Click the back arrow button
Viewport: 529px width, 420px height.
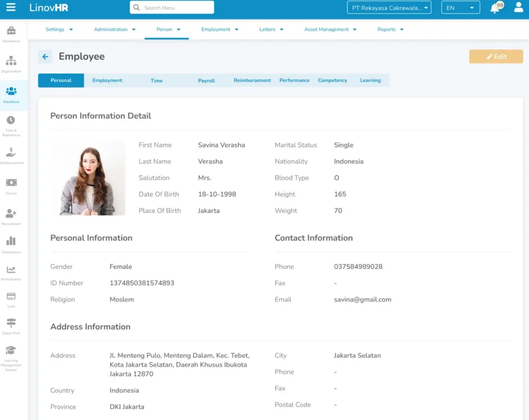tap(45, 56)
